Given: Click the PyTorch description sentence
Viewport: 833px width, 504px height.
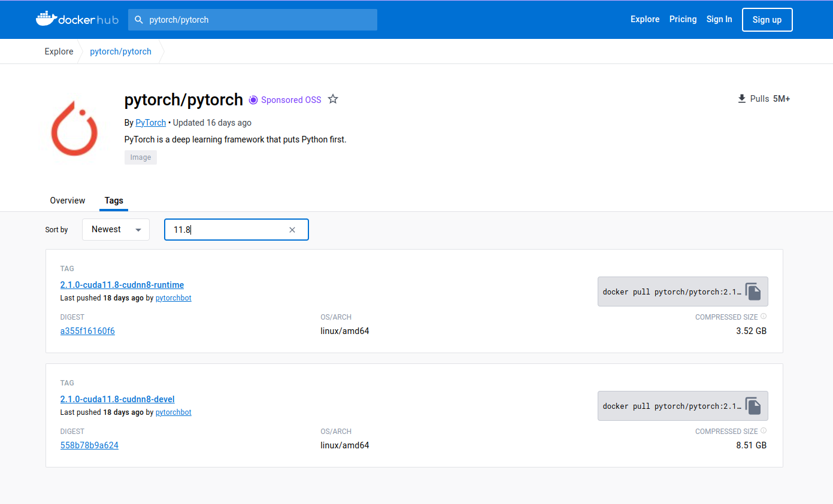Looking at the screenshot, I should (235, 139).
